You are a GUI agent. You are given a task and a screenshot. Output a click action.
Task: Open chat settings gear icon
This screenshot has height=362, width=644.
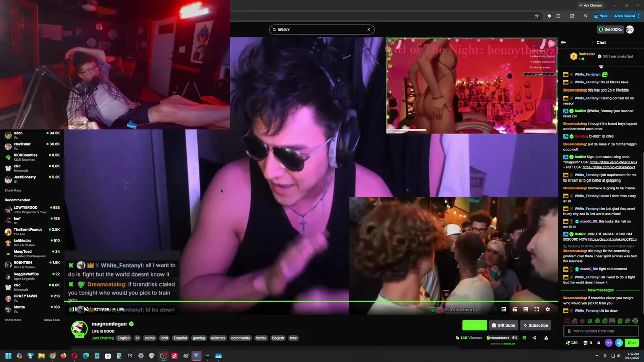coord(598,343)
